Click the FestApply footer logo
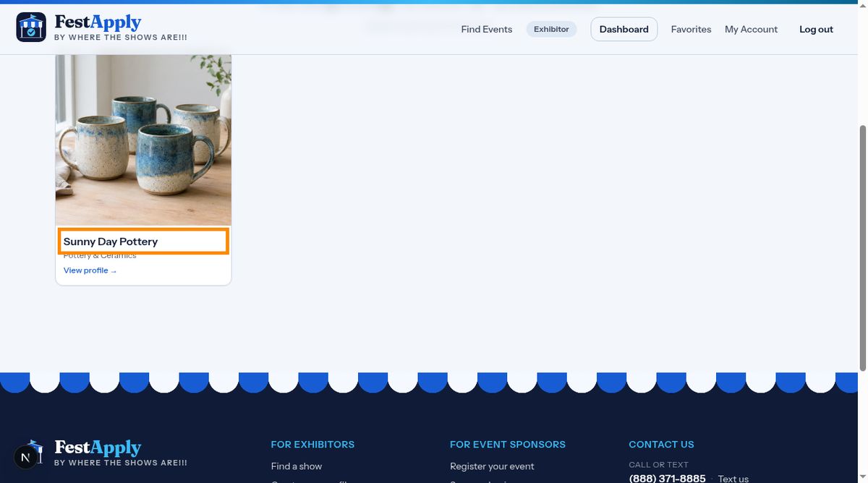The width and height of the screenshot is (868, 483). pyautogui.click(x=101, y=453)
